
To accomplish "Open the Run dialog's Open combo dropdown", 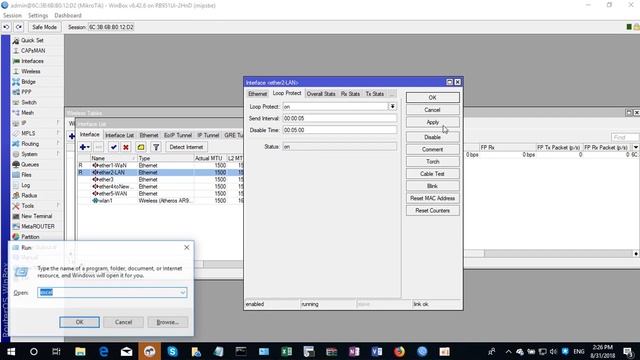I will (x=182, y=292).
